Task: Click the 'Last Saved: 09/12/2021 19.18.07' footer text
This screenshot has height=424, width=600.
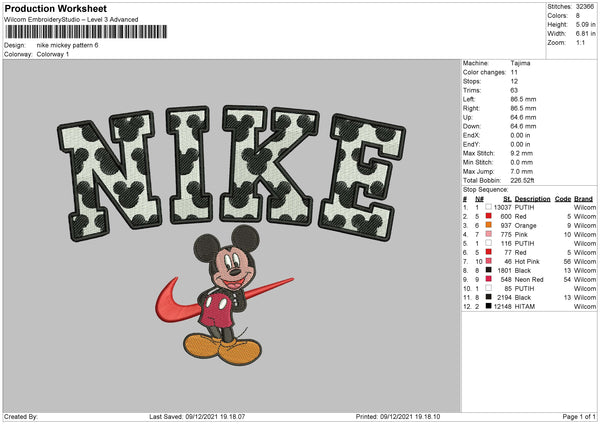Action: (x=197, y=416)
